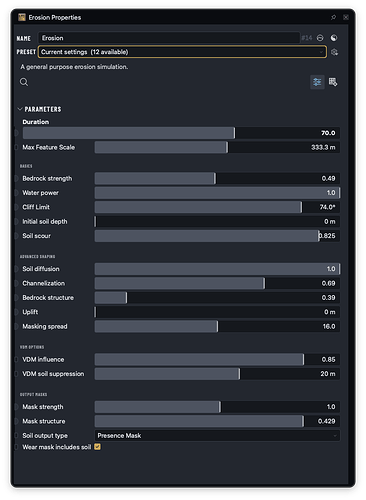Click the search magnifier icon

(24, 82)
